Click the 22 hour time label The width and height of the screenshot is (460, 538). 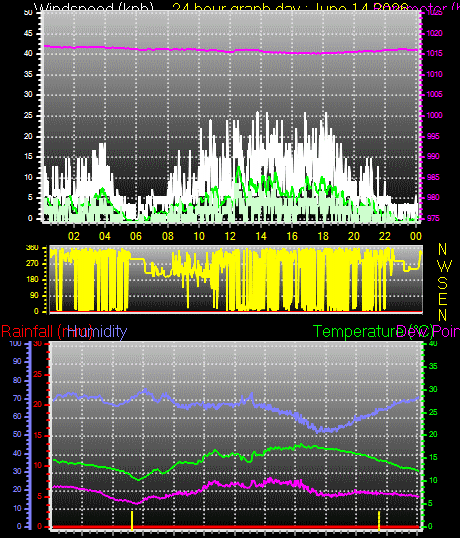(x=385, y=236)
